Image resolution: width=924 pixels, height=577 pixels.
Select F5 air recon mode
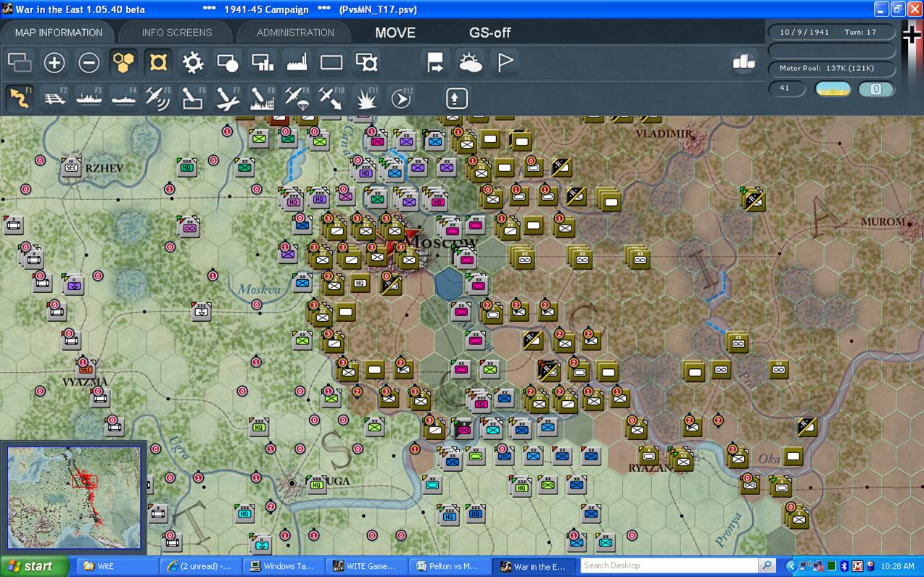[158, 98]
